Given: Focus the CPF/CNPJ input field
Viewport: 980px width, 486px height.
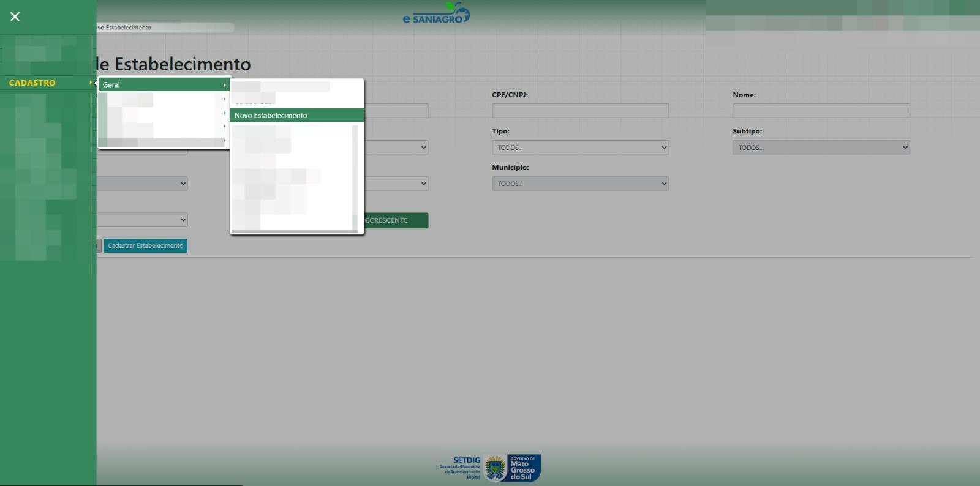Looking at the screenshot, I should click(x=580, y=111).
